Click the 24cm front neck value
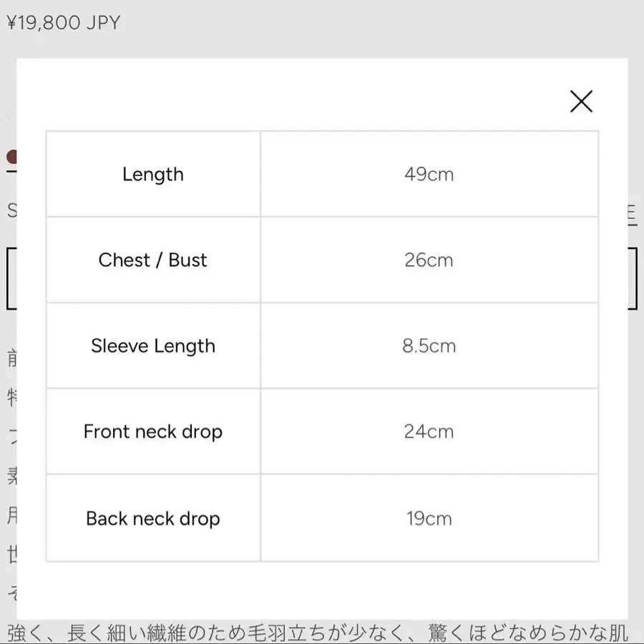The height and width of the screenshot is (644, 644). click(429, 431)
